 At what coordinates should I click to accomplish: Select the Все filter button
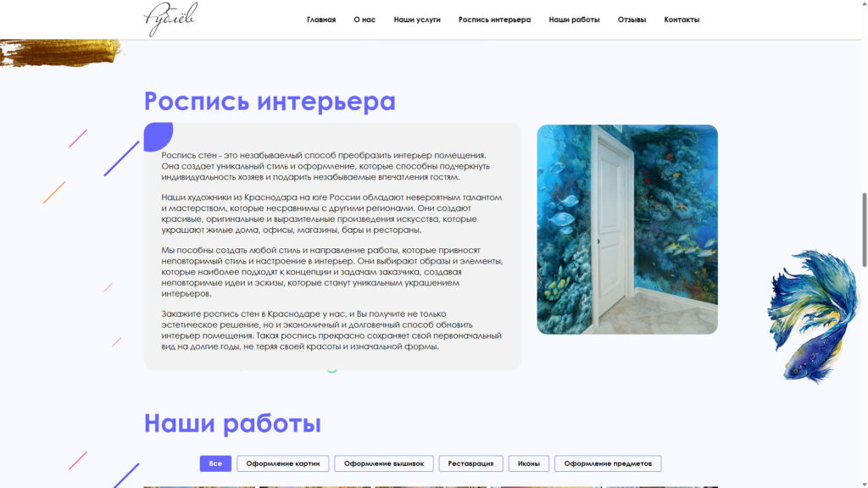click(x=215, y=463)
